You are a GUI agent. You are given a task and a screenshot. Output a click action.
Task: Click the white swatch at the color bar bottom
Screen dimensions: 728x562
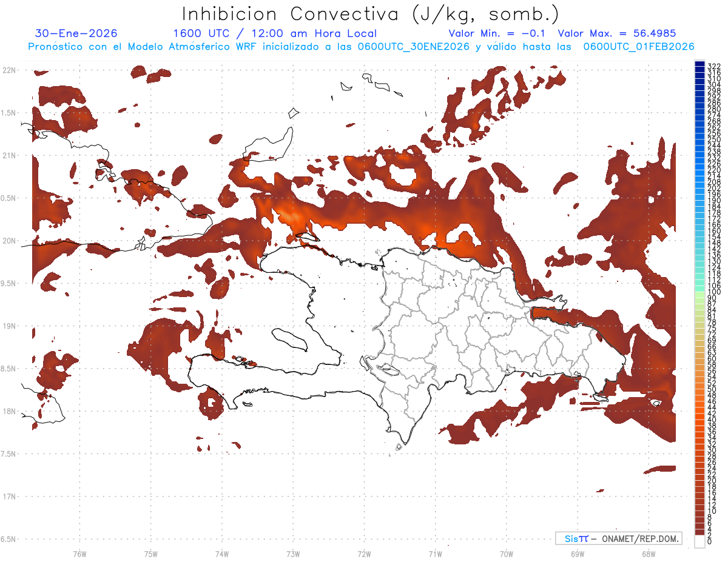pyautogui.click(x=699, y=542)
